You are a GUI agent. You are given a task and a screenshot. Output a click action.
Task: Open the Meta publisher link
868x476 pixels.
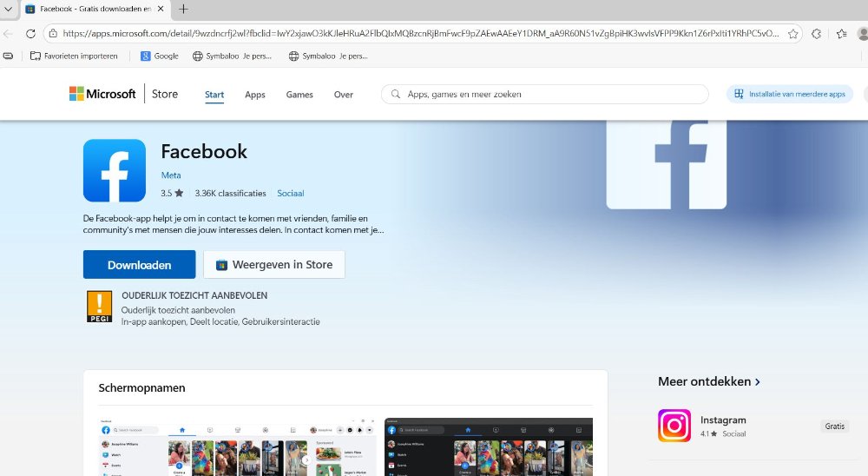171,175
